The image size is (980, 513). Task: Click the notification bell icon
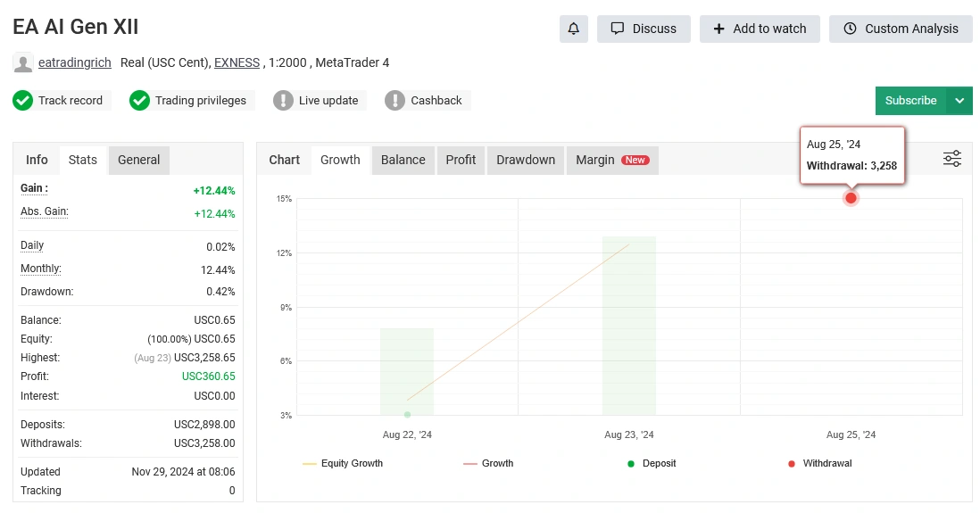pos(573,29)
